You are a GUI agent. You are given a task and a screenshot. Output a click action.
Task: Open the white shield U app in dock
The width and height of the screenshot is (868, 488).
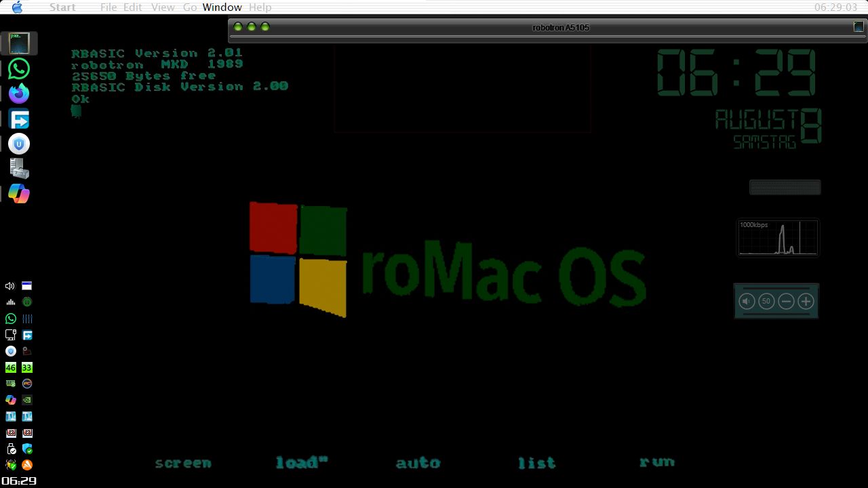coord(19,144)
